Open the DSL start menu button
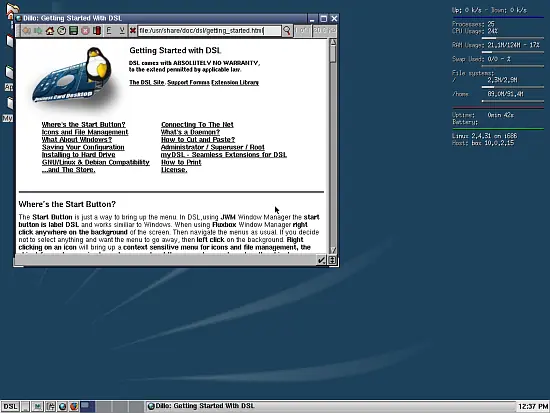This screenshot has width=550, height=413. tap(10, 406)
